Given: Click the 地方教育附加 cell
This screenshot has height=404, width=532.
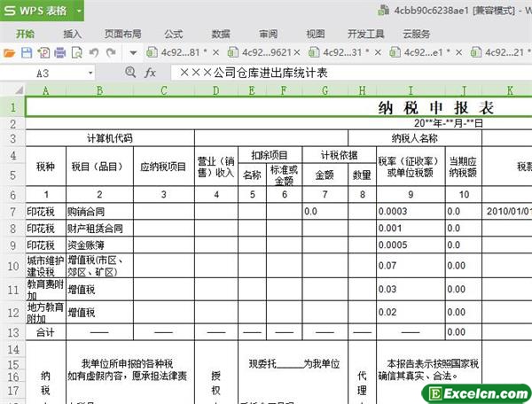Looking at the screenshot, I should pyautogui.click(x=46, y=312).
